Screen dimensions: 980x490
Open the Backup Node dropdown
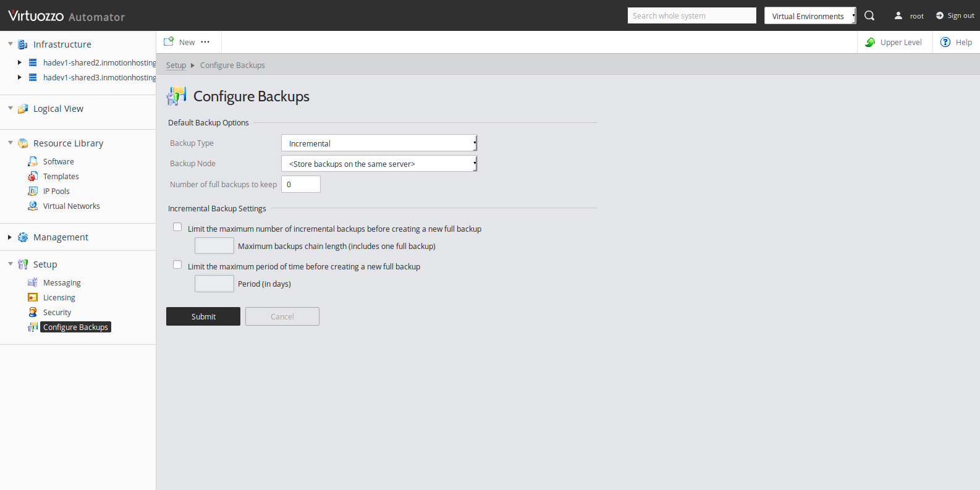[x=379, y=164]
